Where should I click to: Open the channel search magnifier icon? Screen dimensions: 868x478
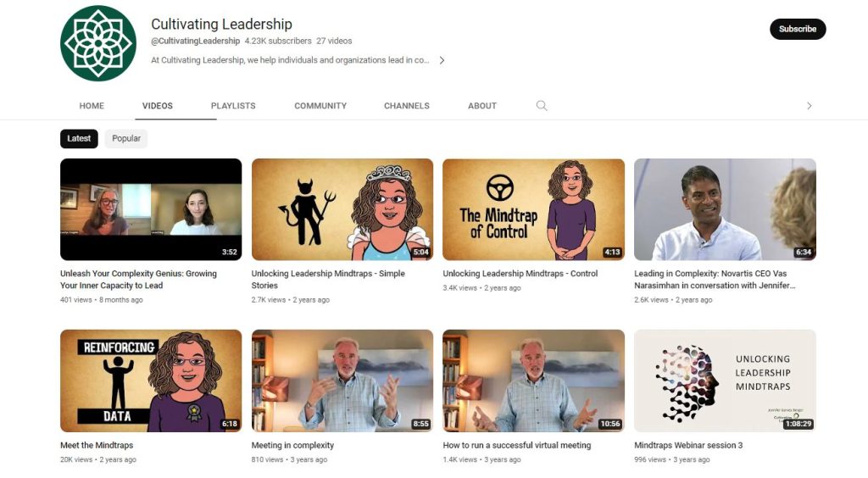tap(542, 106)
